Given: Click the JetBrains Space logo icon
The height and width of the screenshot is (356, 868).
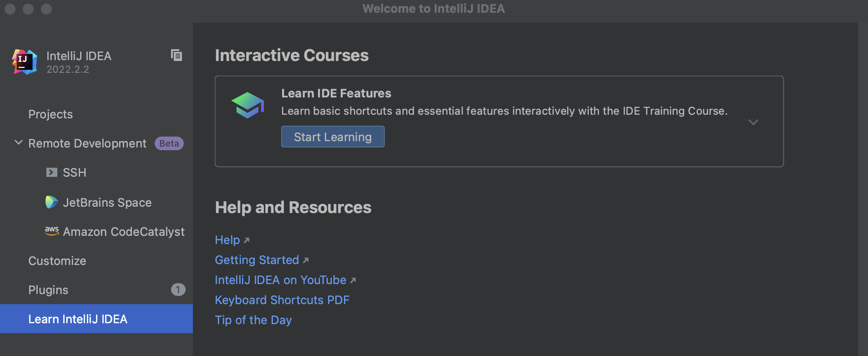Looking at the screenshot, I should pos(52,202).
